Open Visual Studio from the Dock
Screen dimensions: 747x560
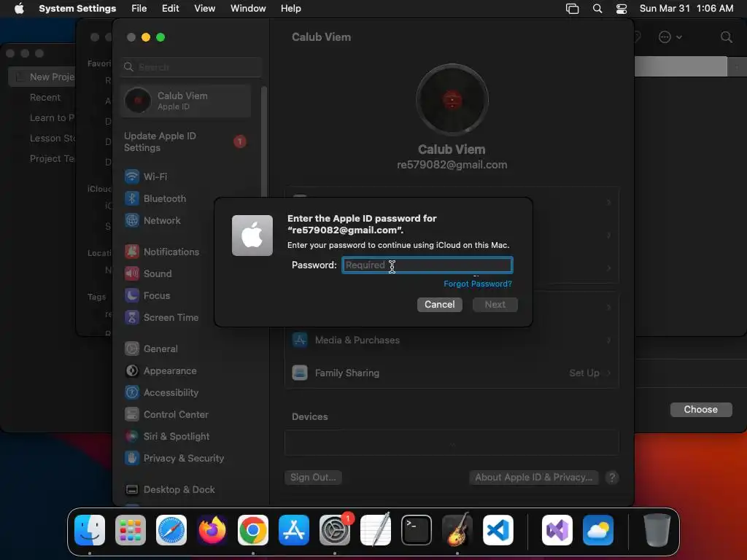pos(557,530)
